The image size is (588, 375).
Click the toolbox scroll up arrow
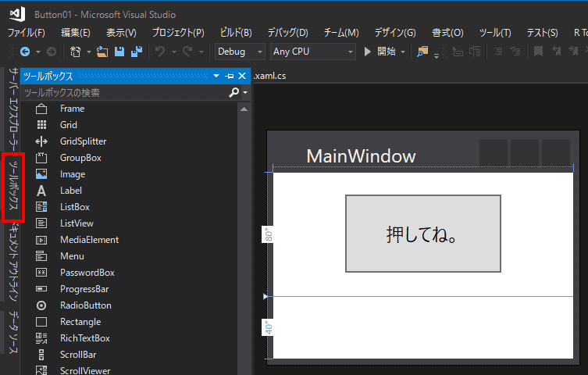pos(244,109)
